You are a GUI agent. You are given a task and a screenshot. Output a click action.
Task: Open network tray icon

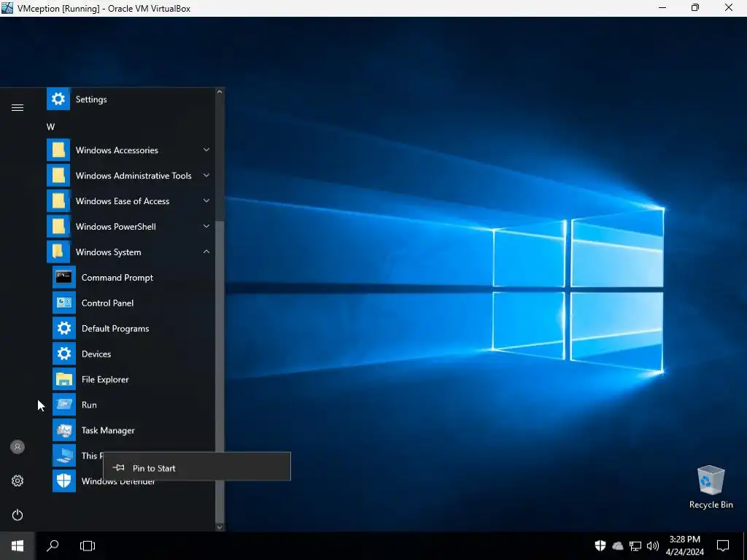pyautogui.click(x=635, y=545)
